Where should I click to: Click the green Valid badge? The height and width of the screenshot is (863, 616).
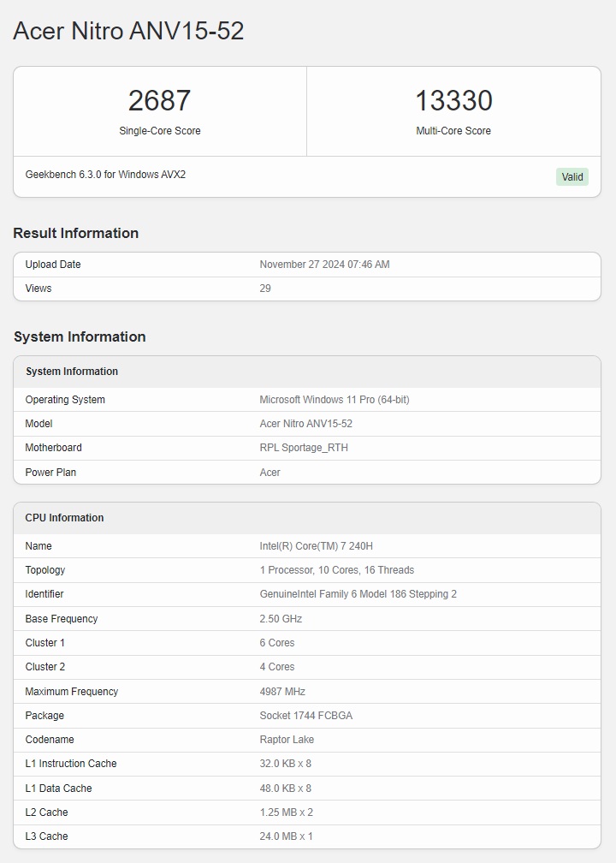point(572,177)
